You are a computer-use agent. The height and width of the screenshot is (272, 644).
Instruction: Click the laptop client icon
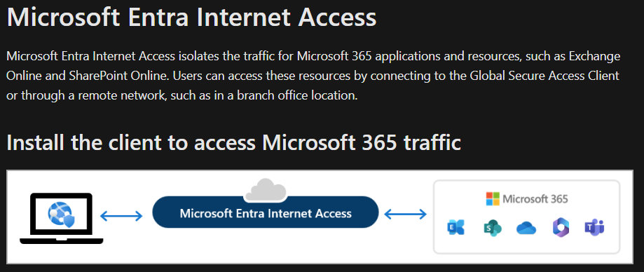(x=62, y=219)
